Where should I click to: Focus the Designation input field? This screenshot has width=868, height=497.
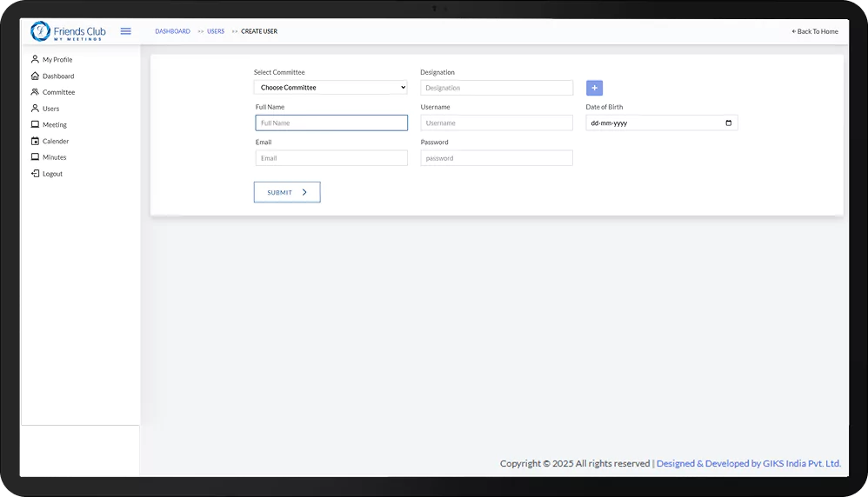click(x=497, y=88)
